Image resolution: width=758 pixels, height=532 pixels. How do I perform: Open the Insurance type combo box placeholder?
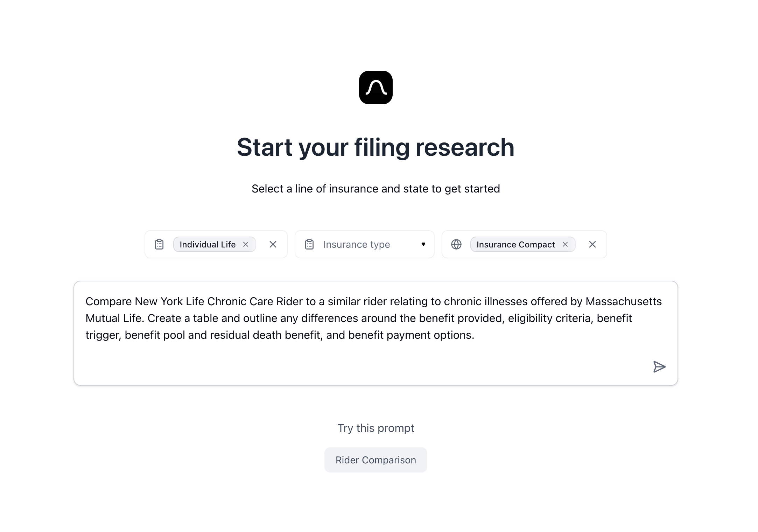356,244
